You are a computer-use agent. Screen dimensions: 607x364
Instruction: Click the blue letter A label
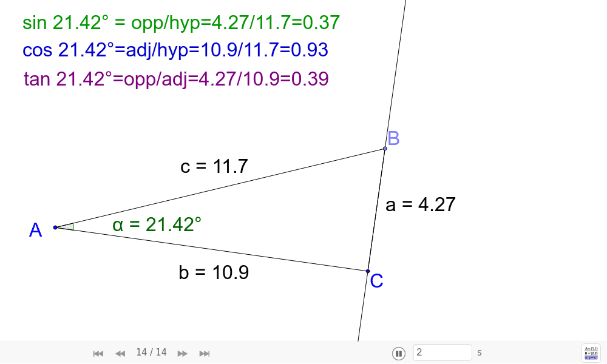(36, 230)
